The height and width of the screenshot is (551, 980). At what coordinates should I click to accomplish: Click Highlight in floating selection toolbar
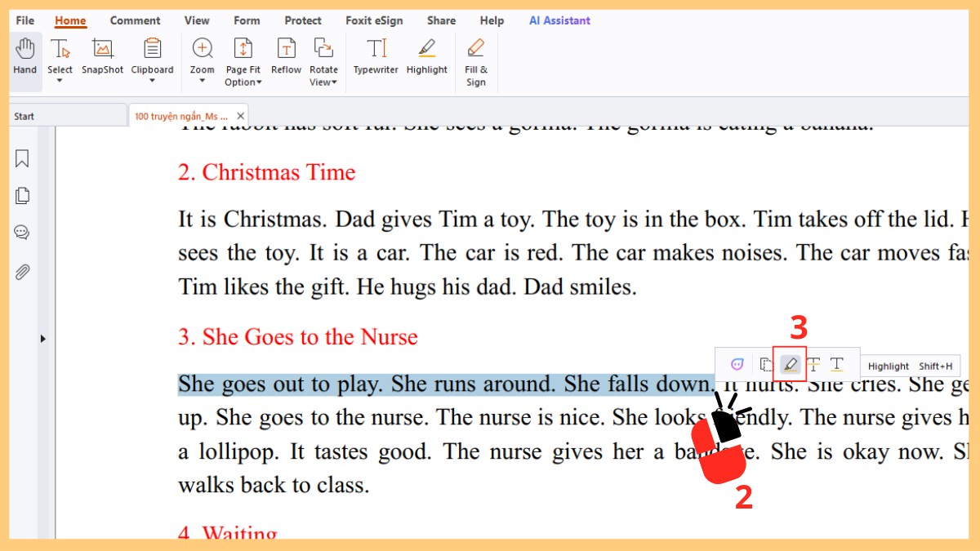(x=789, y=365)
